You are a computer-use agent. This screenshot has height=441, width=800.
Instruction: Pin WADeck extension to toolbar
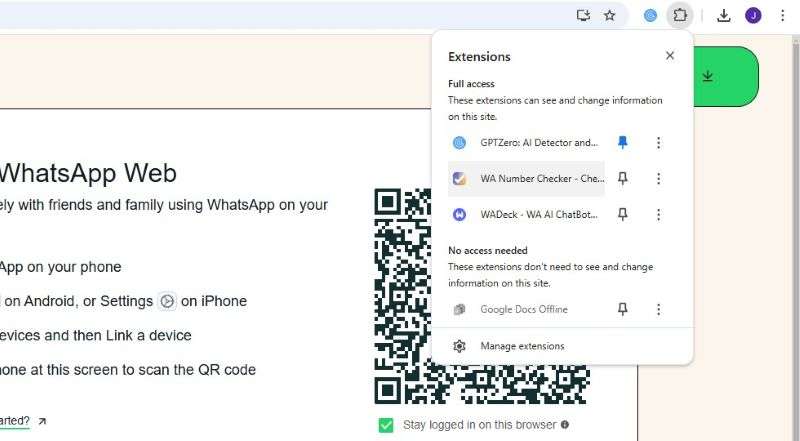622,214
